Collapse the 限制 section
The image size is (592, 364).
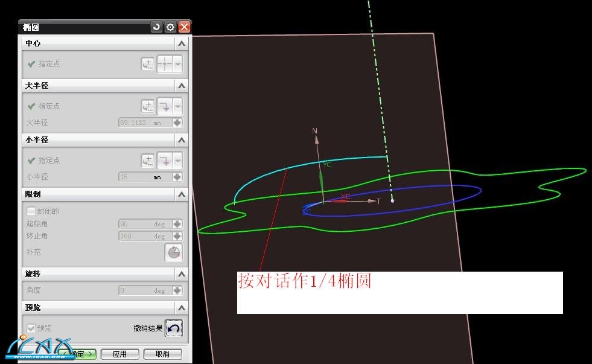coord(181,194)
